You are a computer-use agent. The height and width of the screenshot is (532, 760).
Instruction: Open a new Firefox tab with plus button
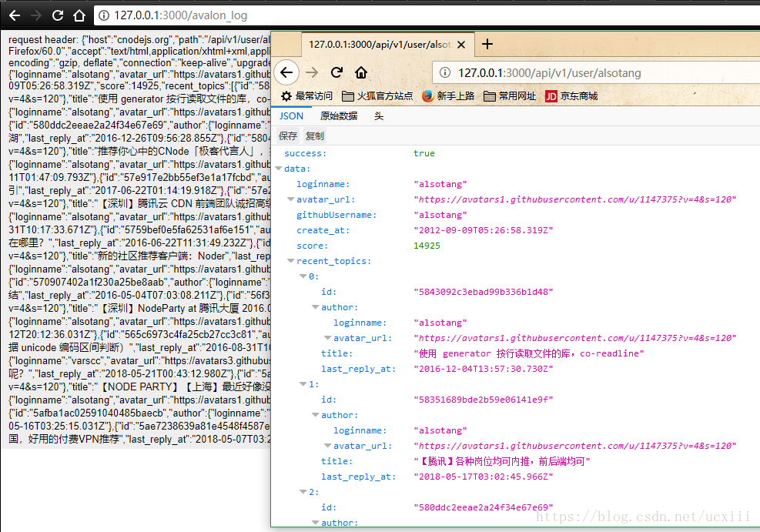(x=487, y=44)
